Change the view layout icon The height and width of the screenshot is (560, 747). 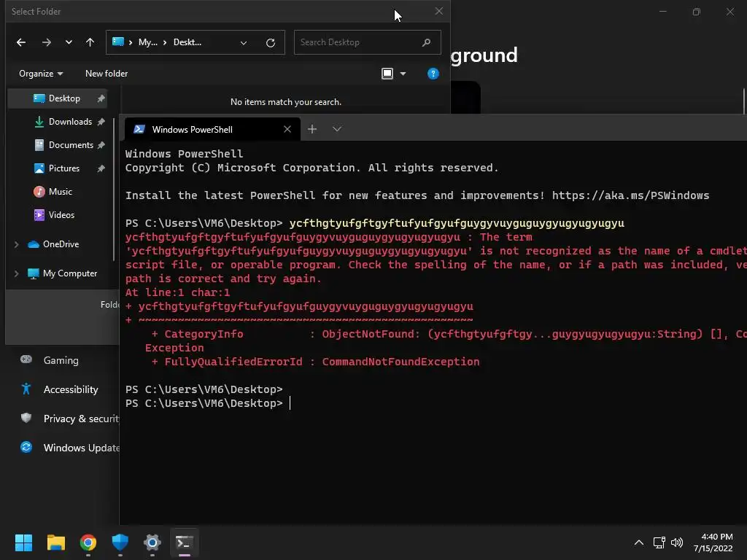[387, 74]
